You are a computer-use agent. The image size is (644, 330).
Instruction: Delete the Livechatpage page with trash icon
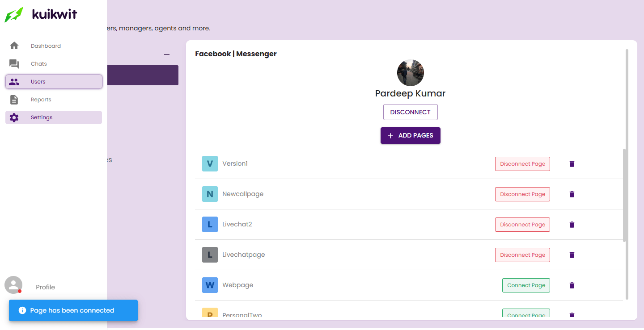coord(572,255)
